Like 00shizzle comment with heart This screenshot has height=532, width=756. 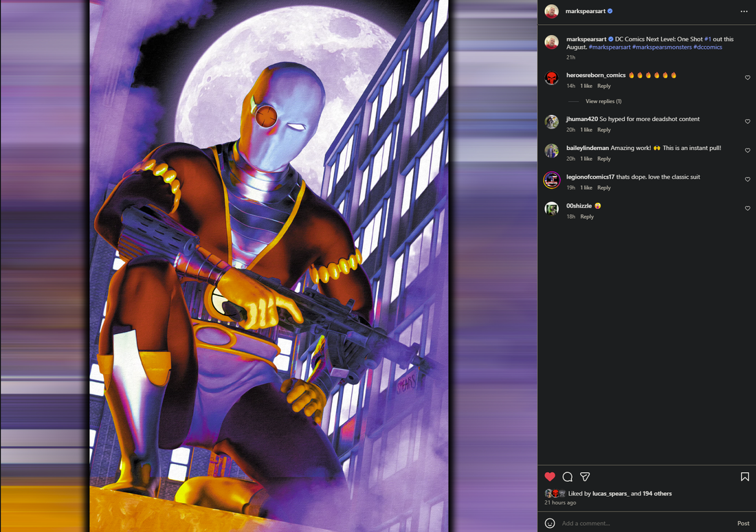click(x=748, y=208)
